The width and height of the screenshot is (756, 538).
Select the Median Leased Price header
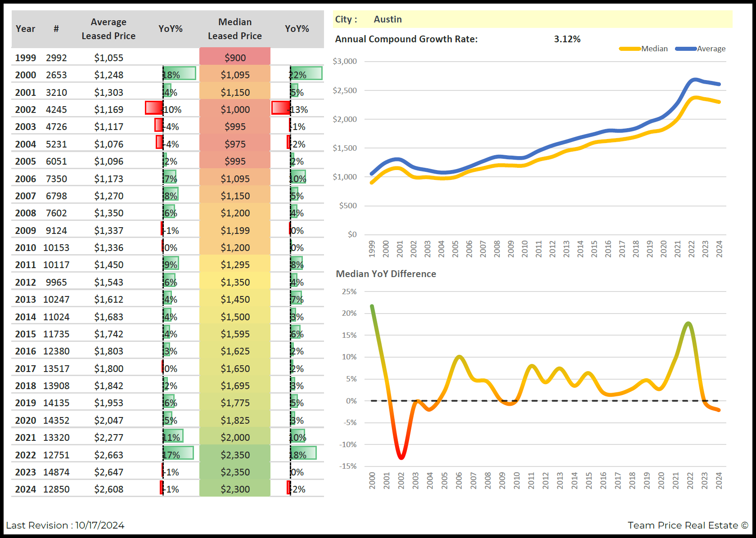click(x=234, y=29)
